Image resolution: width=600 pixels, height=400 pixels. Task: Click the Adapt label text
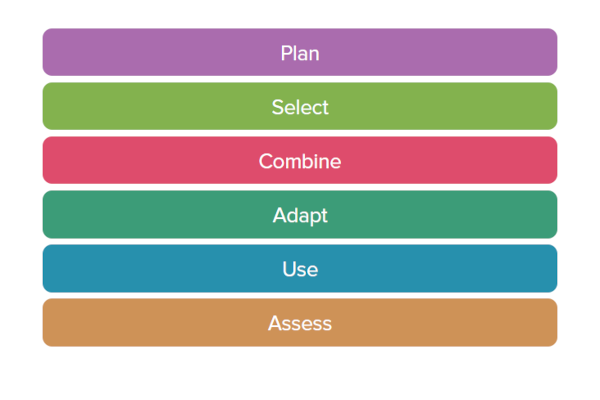[300, 215]
